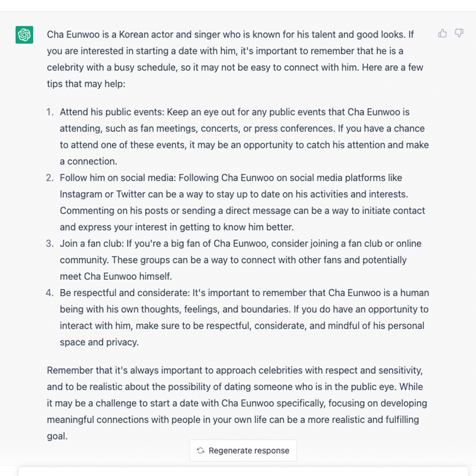Click the circular arrows regenerate icon
476x476 pixels.
(x=201, y=450)
